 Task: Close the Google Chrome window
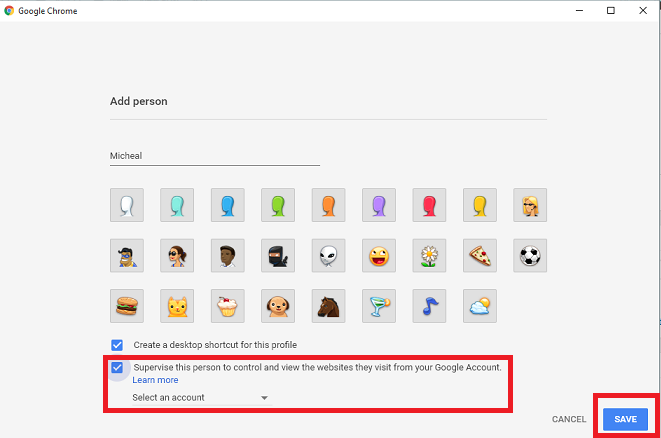643,11
